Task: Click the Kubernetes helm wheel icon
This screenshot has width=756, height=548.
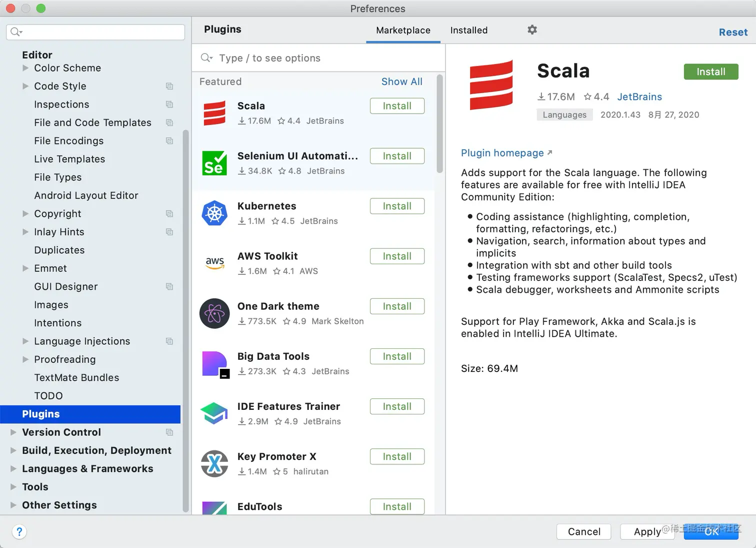Action: click(214, 213)
